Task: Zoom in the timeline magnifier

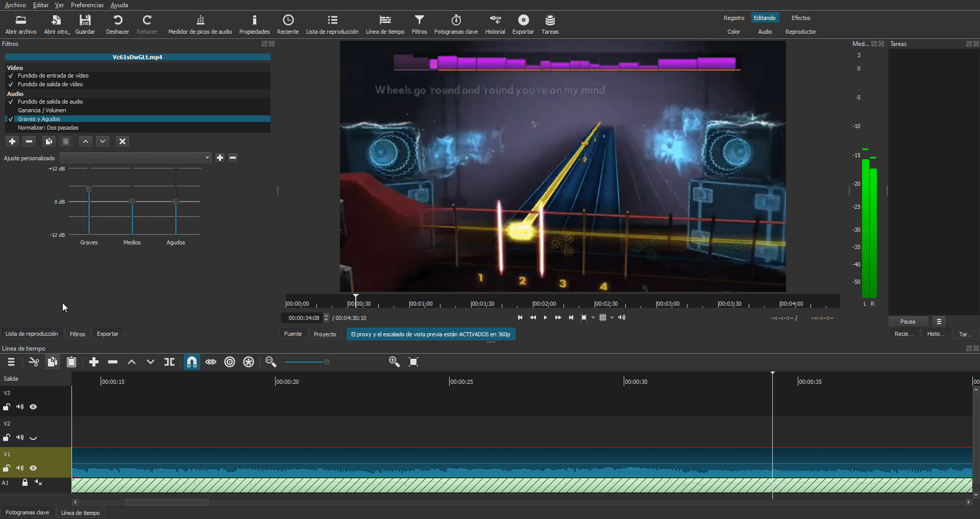Action: (x=394, y=362)
